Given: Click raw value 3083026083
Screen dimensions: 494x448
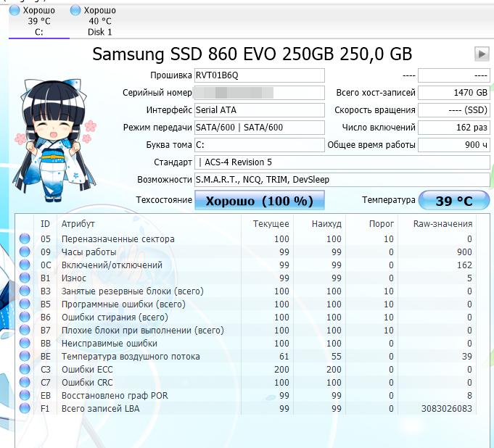Looking at the screenshot, I should tap(447, 409).
